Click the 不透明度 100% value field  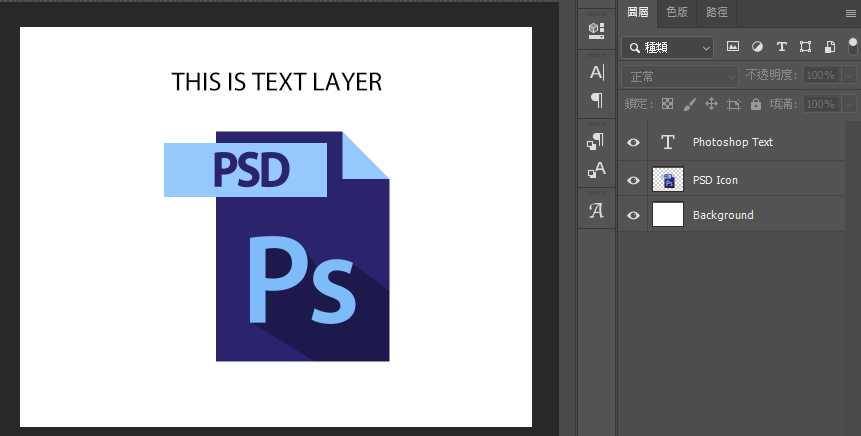click(x=821, y=76)
